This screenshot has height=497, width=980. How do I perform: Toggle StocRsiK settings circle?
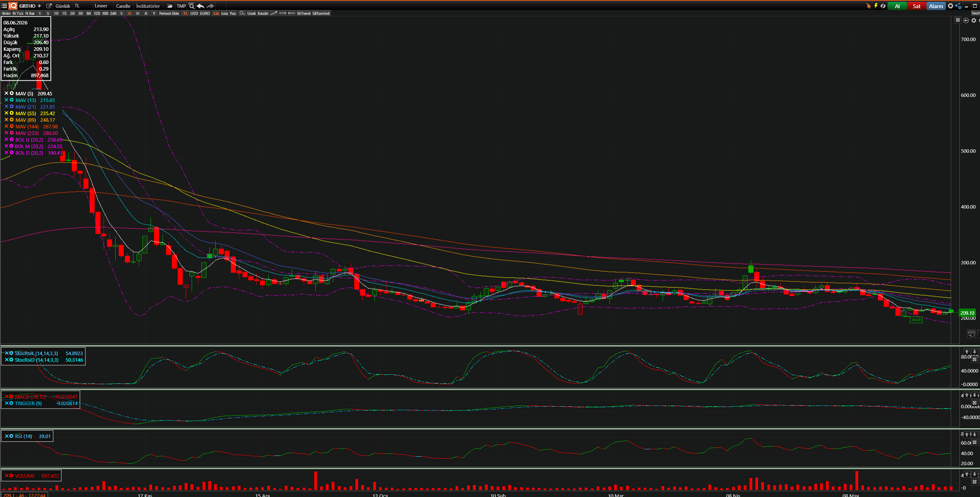point(11,353)
